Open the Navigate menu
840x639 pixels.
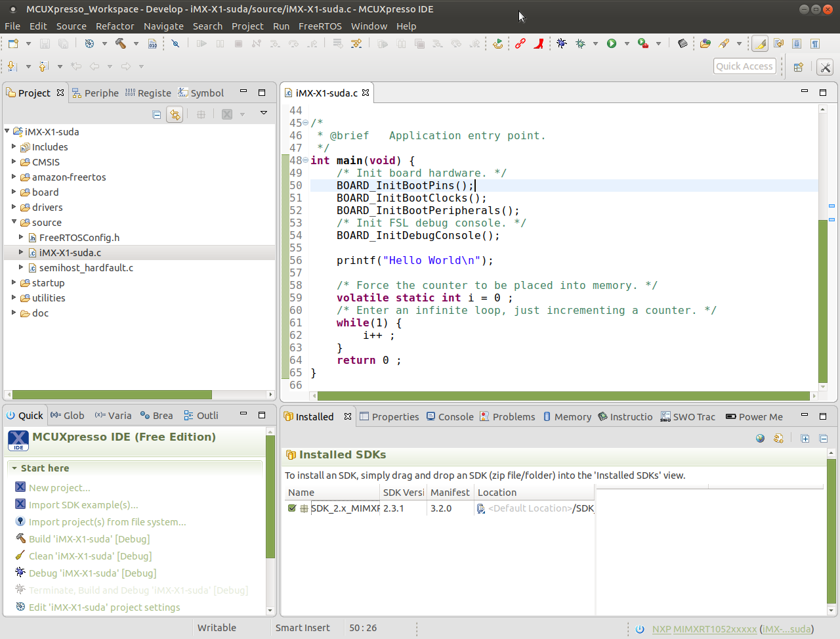(163, 26)
